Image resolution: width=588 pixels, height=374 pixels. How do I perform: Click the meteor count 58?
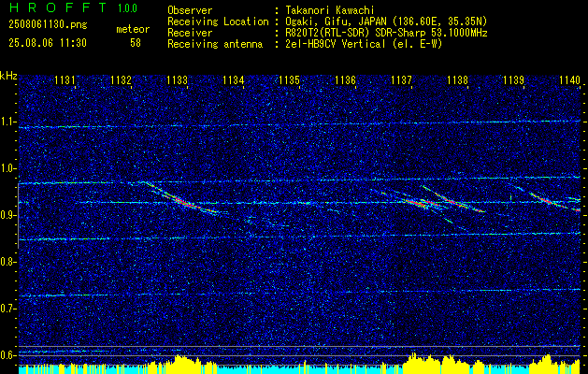(x=136, y=43)
